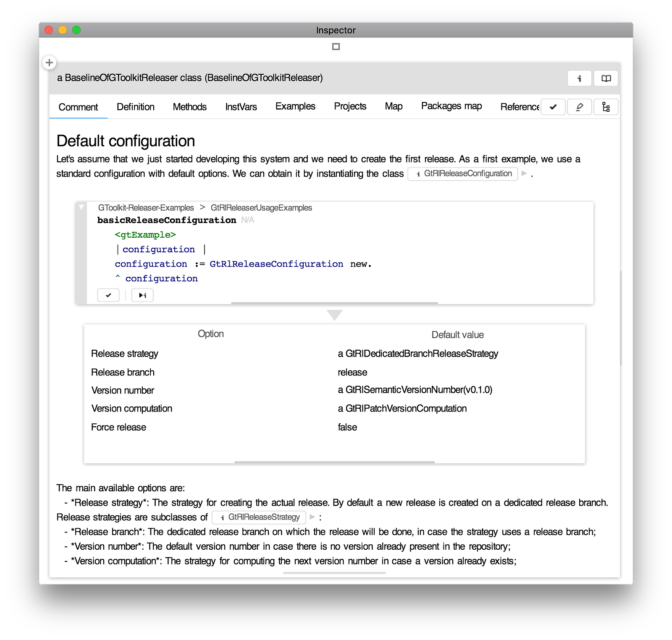Select the References tab

coord(520,107)
